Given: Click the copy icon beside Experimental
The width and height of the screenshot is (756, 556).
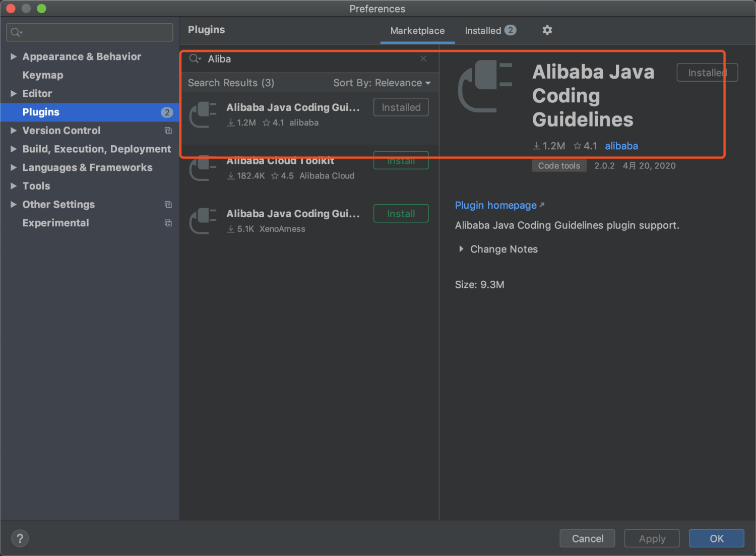Looking at the screenshot, I should click(x=168, y=223).
